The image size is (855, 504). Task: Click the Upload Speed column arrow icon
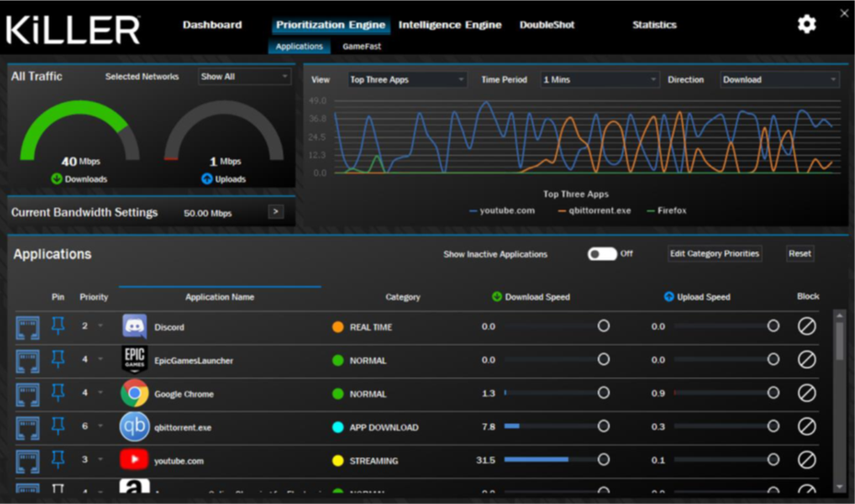(x=669, y=296)
